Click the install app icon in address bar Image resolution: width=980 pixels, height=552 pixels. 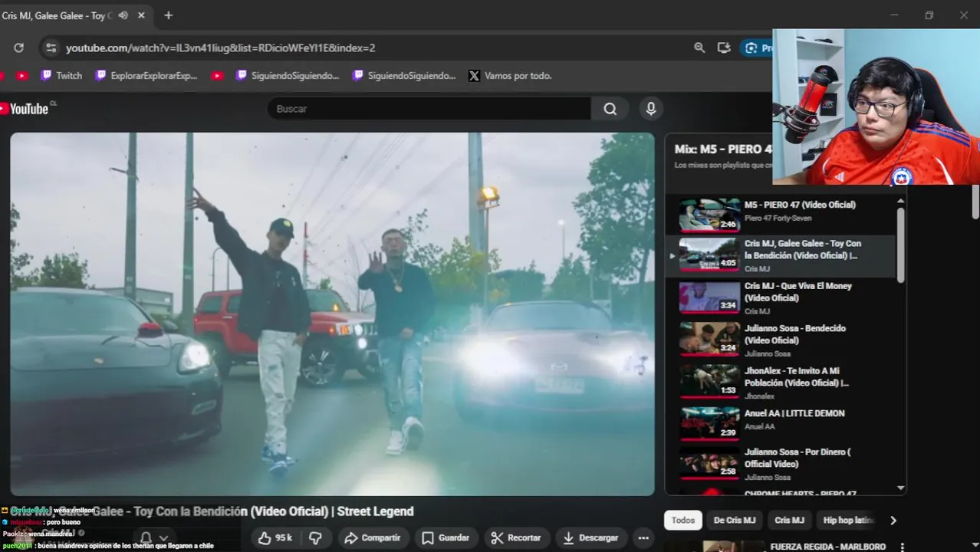[x=724, y=48]
